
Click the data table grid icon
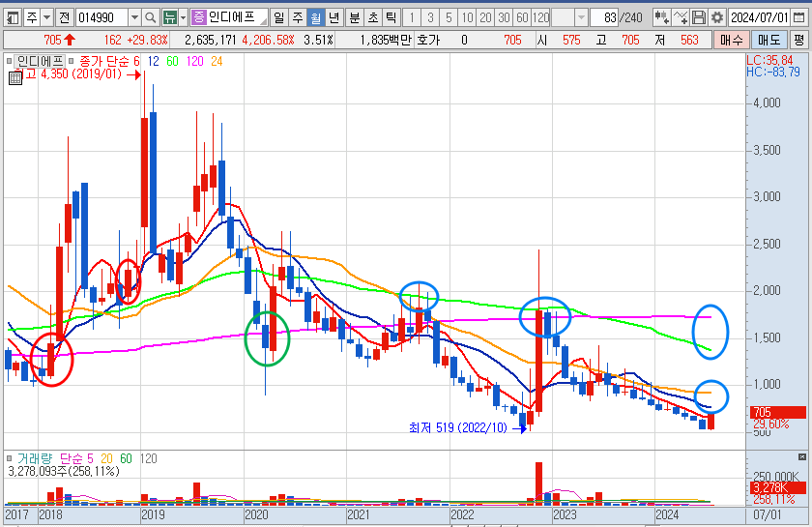pyautogui.click(x=15, y=78)
